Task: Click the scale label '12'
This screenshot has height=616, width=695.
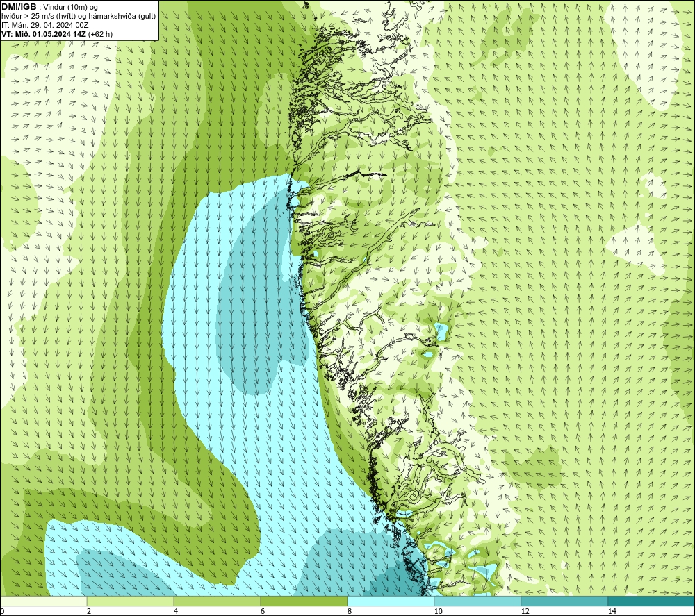Action: pos(525,611)
